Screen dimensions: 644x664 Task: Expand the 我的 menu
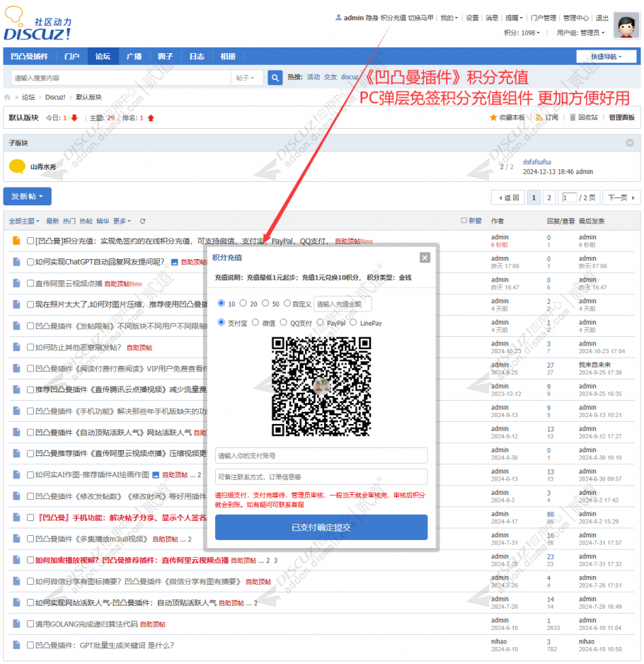[449, 18]
